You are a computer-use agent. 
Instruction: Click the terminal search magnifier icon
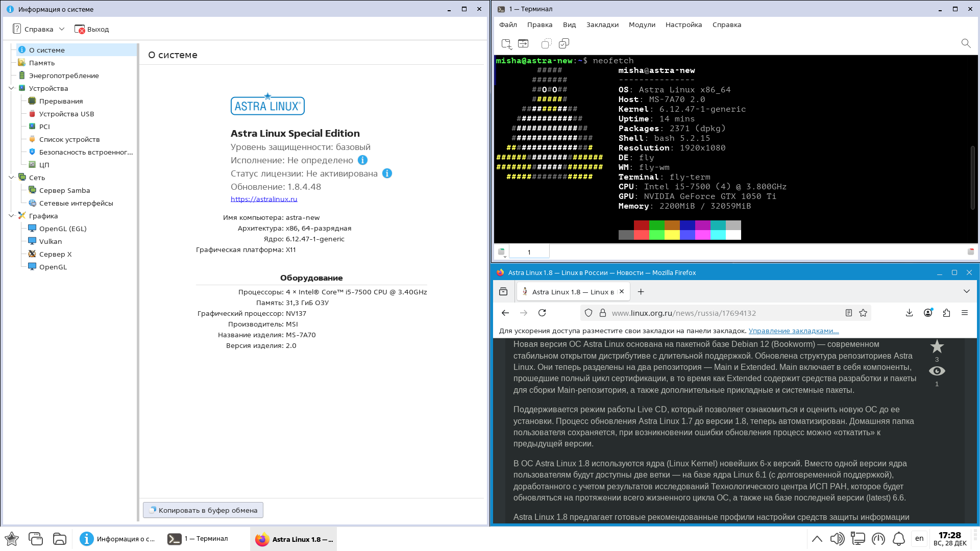tap(966, 44)
